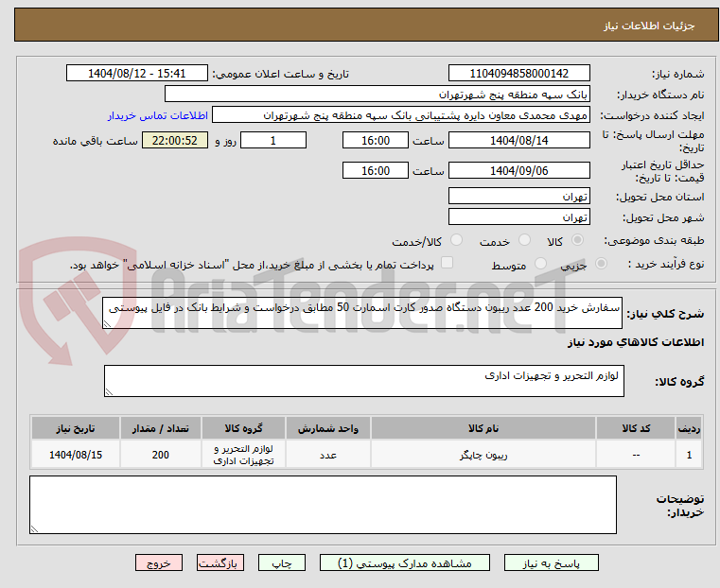
Task: Click the گروه کالا column header
Action: pyautogui.click(x=244, y=428)
